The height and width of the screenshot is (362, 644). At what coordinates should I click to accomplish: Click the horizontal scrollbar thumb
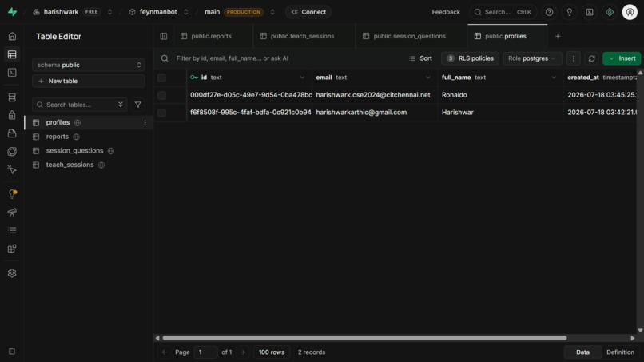364,338
